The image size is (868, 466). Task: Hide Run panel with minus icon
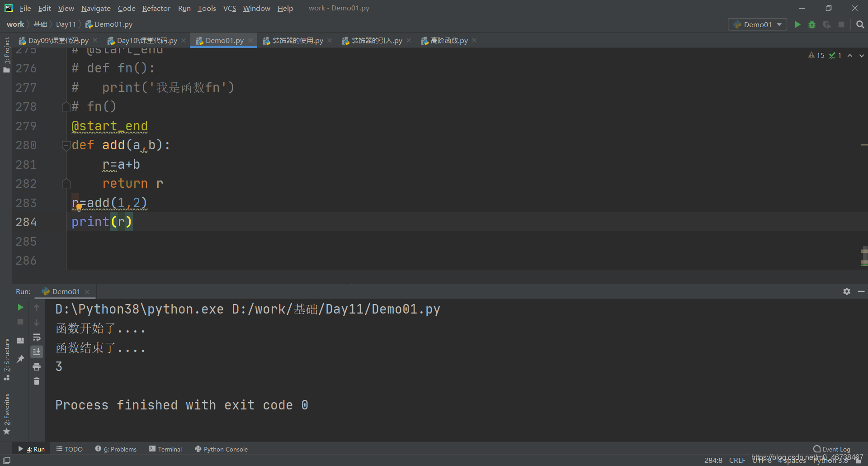coord(861,291)
